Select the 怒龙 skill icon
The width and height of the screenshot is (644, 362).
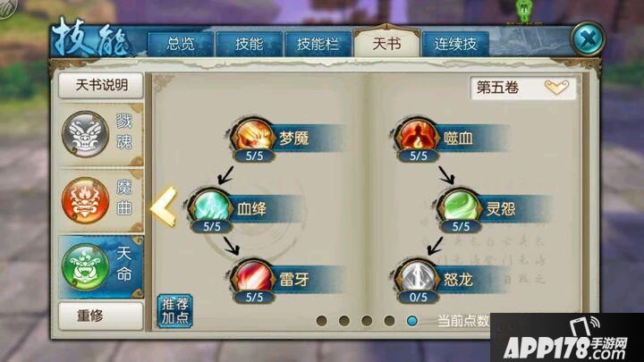coord(418,277)
